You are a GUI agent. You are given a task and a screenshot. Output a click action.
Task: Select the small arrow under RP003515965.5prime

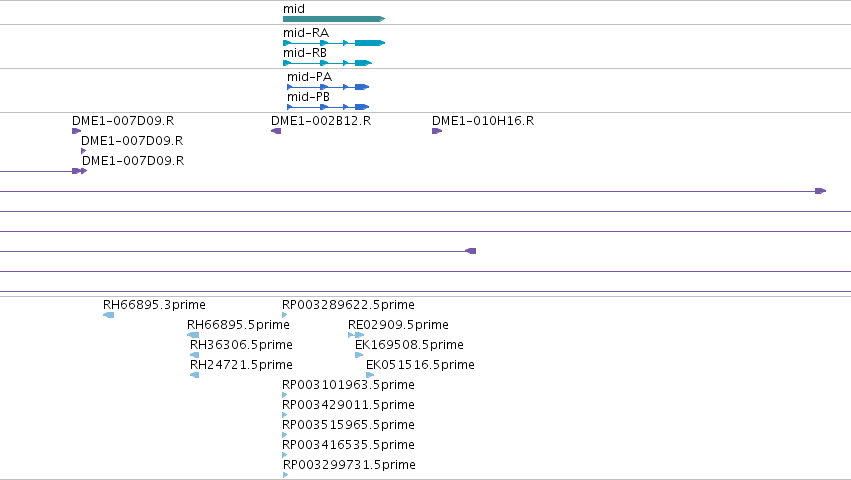pyautogui.click(x=285, y=435)
